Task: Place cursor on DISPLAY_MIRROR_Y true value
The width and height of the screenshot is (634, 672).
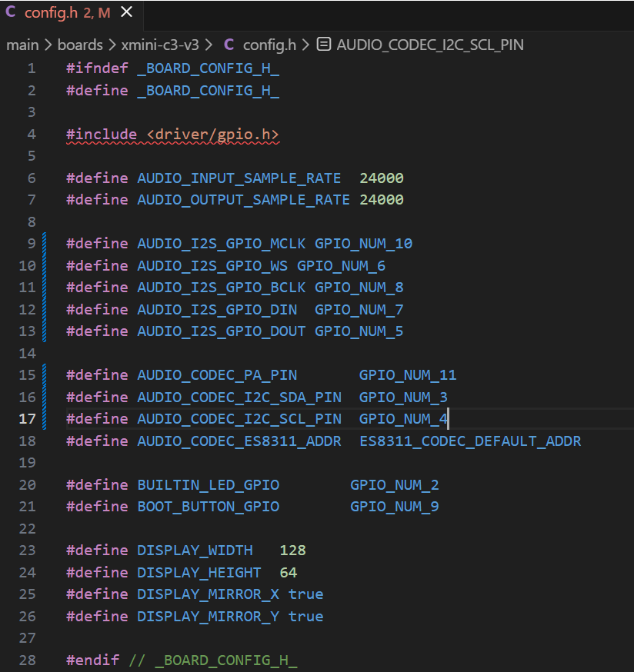Action: click(305, 617)
